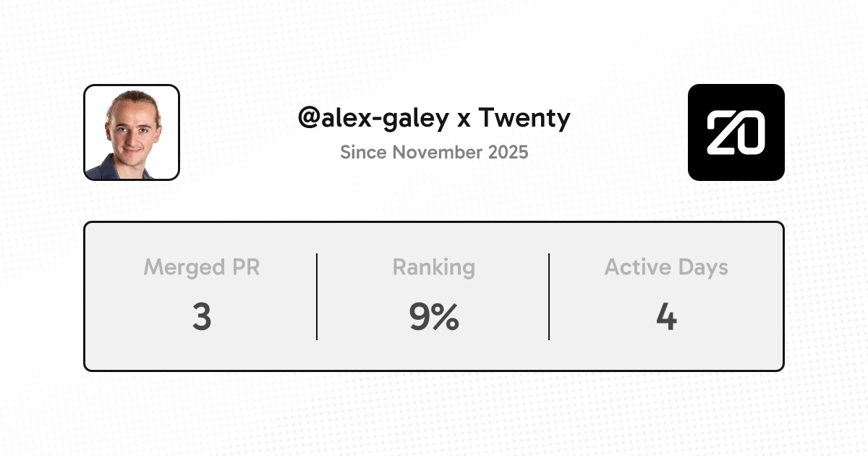Click the digit 2 inside Twenty logo
868x456 pixels.
click(x=720, y=133)
